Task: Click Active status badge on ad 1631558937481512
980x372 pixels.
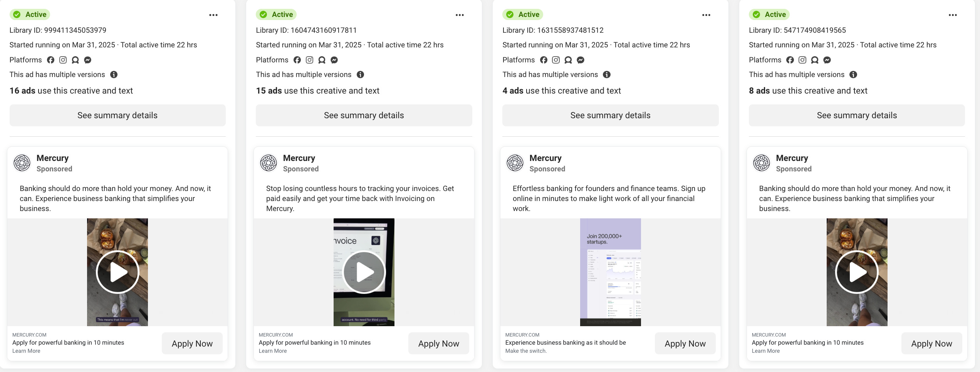Action: (523, 14)
